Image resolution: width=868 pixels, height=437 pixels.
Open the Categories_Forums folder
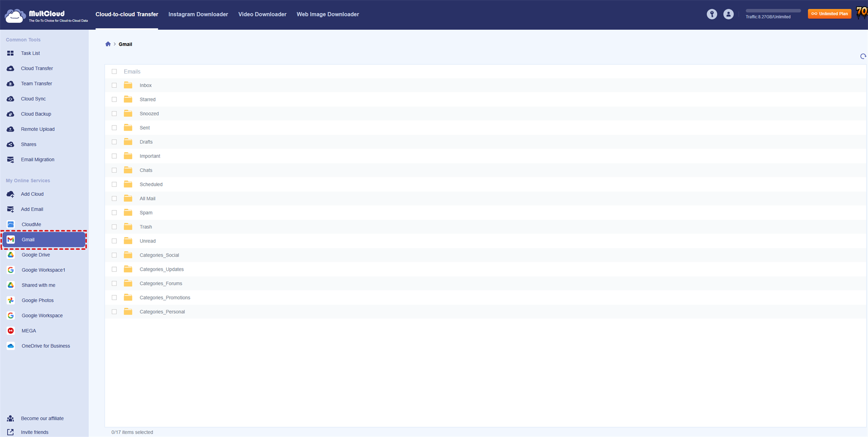[161, 284]
